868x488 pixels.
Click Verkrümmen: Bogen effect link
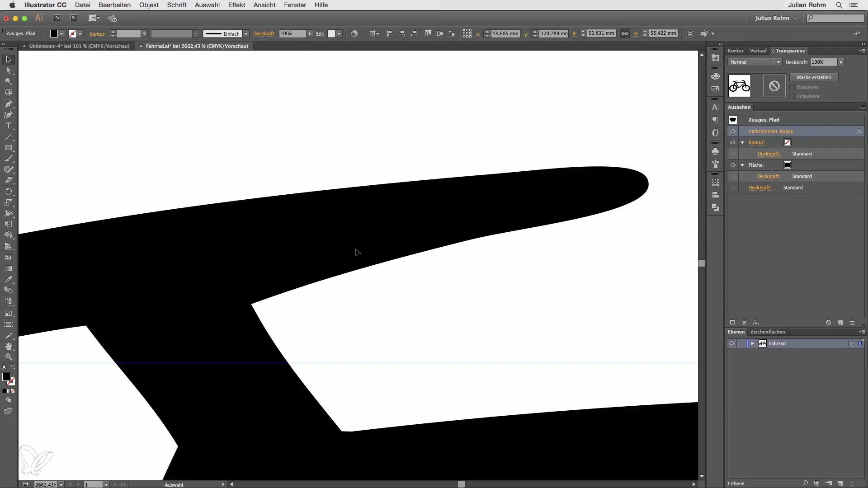[771, 131]
